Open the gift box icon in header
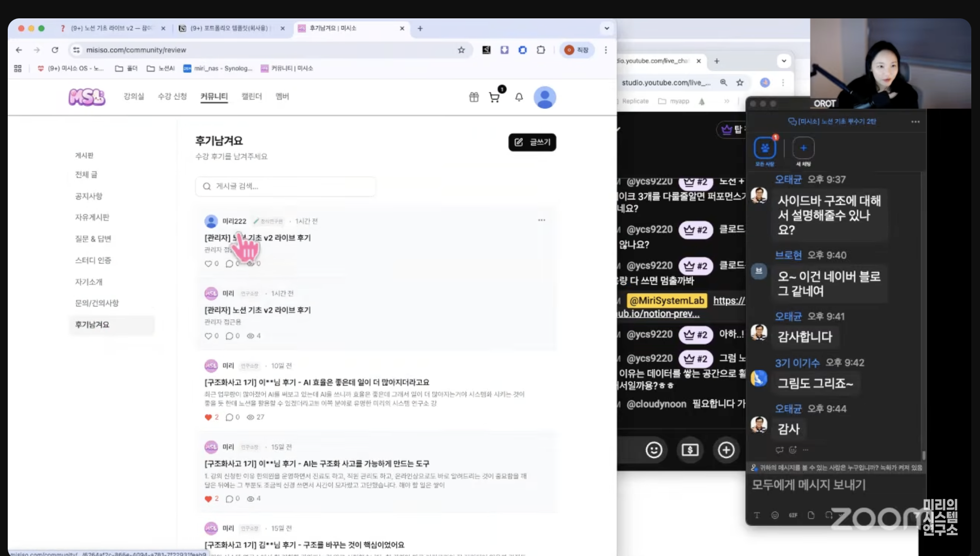 click(474, 97)
